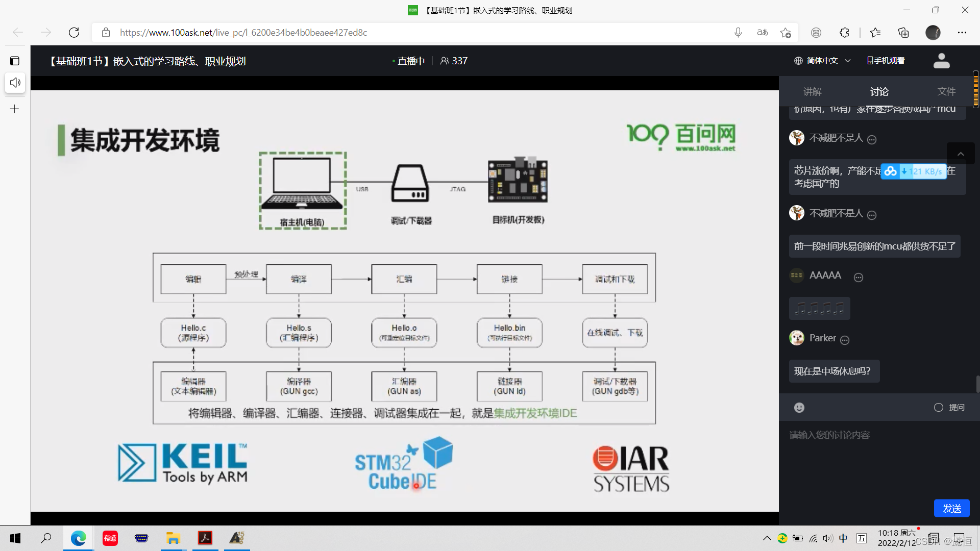Open Youdao app from taskbar

(110, 538)
